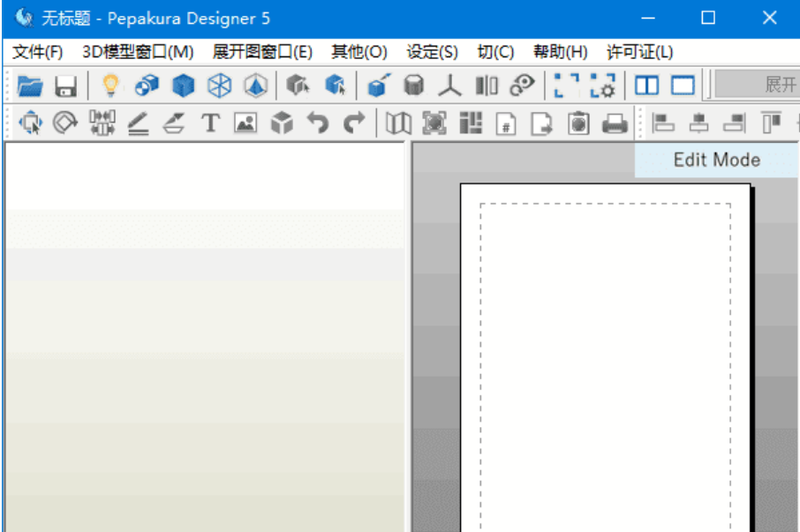Switch to wireframe display icon

pos(219,86)
